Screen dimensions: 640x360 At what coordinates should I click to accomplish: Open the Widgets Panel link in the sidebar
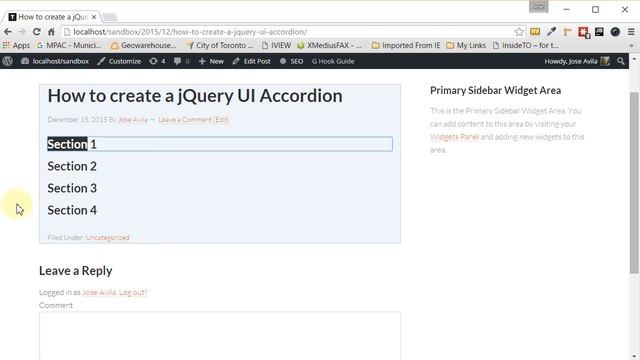454,137
